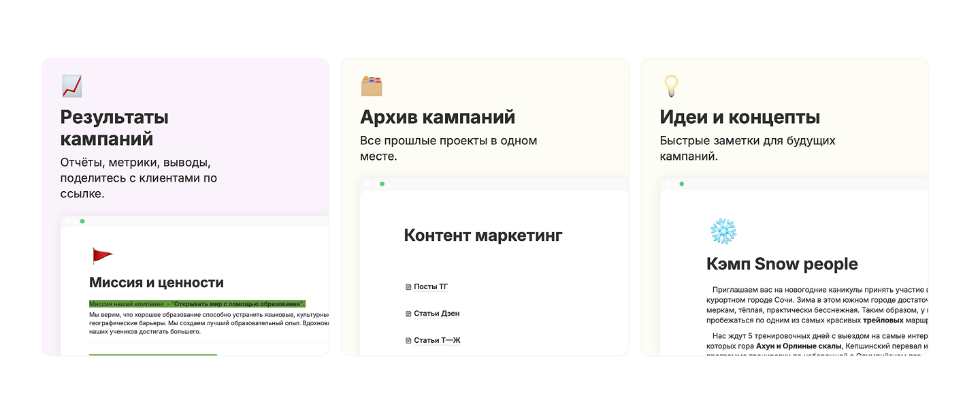Viewport: 980px width, 417px height.
Task: Click the page icon beside Статьи Т—Ж
Action: (408, 341)
